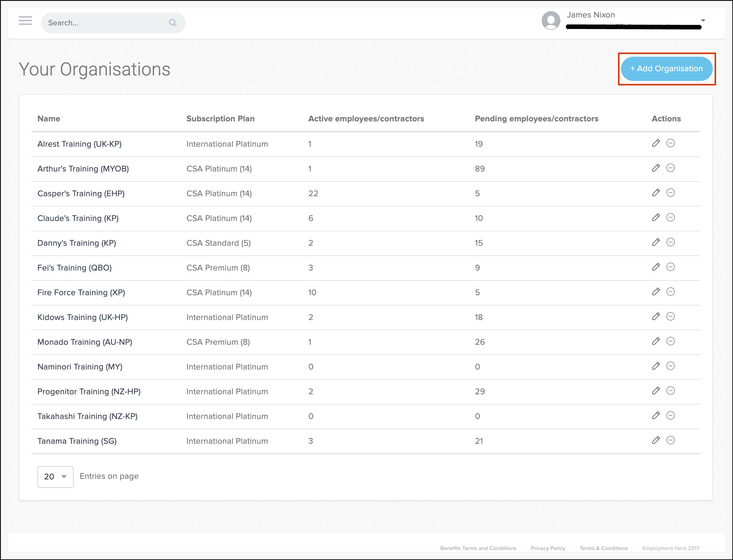
Task: Open the hamburger menu icon
Action: pos(25,21)
